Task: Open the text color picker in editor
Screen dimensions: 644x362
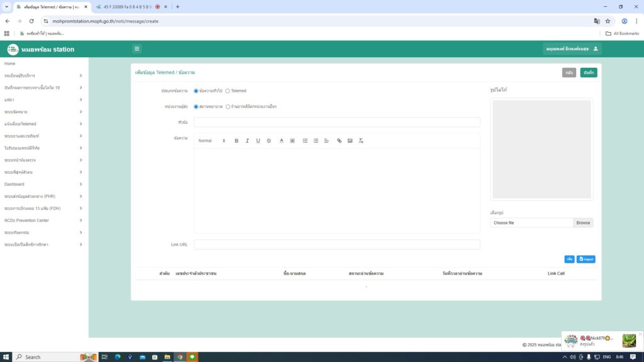Action: coord(282,141)
